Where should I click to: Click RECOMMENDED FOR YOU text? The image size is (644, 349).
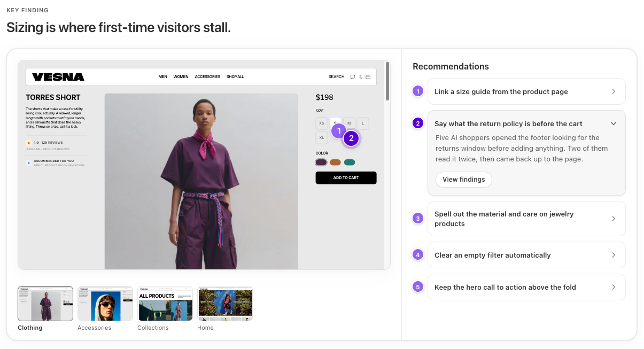coord(54,160)
